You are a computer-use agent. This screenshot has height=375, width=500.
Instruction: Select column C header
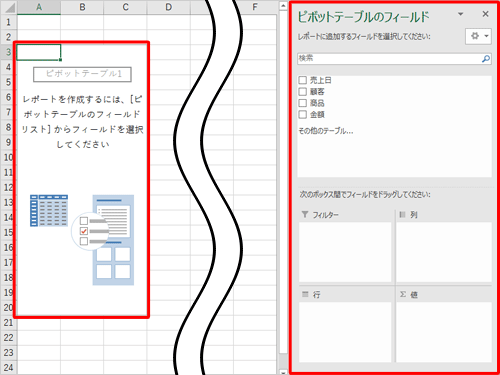point(125,7)
